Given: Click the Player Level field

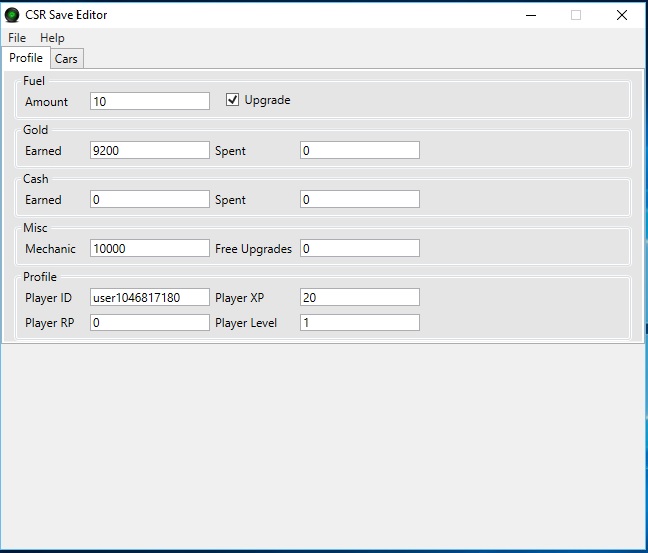Looking at the screenshot, I should click(x=359, y=322).
